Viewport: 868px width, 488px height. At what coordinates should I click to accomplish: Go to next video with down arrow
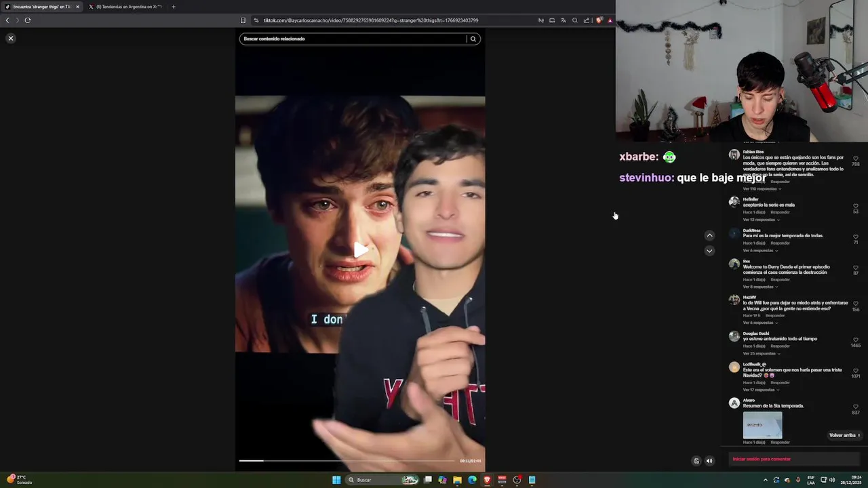(709, 251)
